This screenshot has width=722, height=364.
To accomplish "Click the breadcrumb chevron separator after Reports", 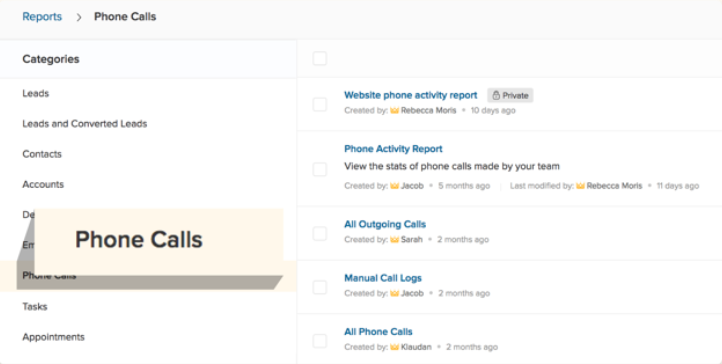I will [x=79, y=17].
